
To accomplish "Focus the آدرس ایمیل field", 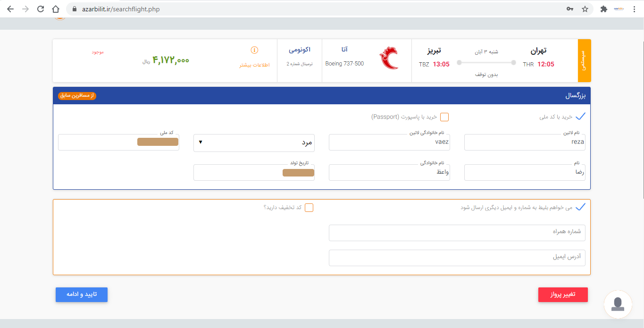I will point(457,258).
